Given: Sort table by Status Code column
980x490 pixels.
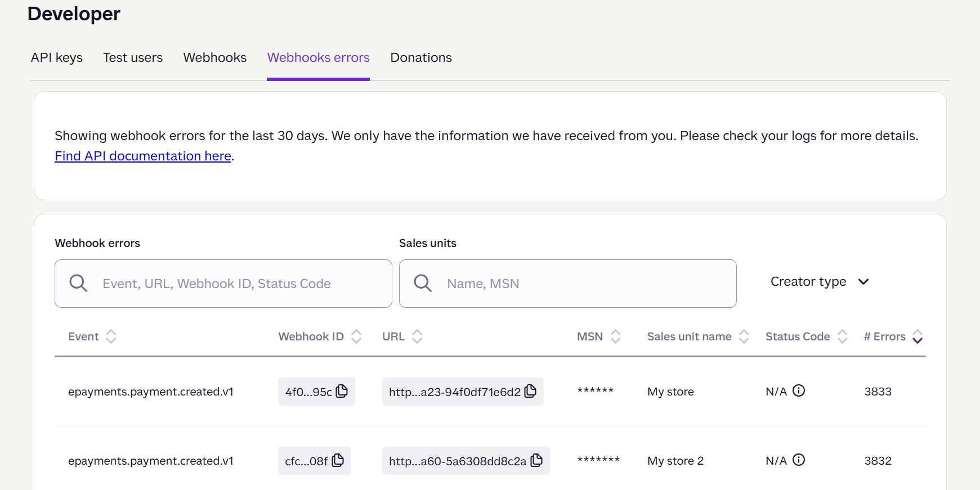Looking at the screenshot, I should (843, 336).
